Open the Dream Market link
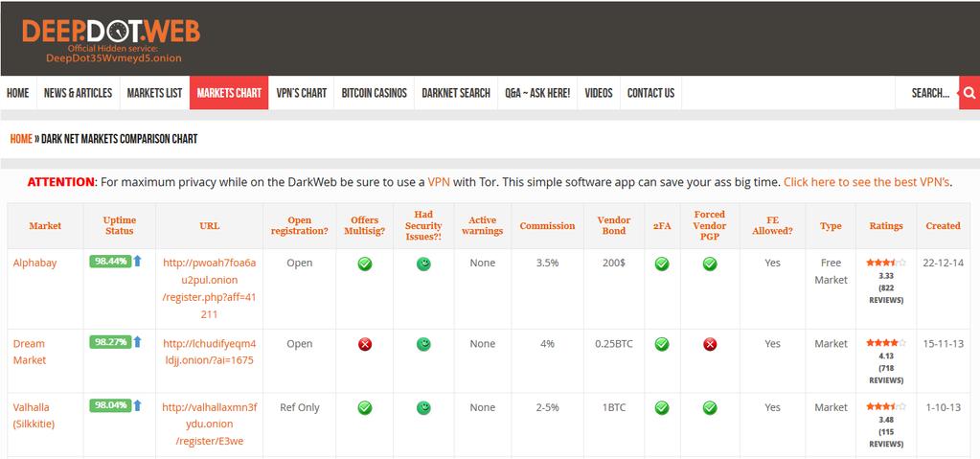Viewport: 980px width, 459px height. click(30, 352)
